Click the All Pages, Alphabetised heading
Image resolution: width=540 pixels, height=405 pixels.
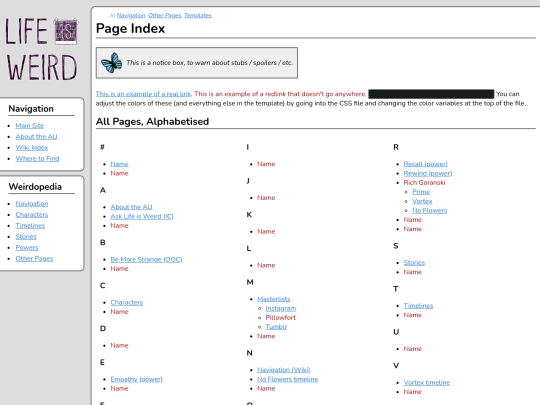152,122
